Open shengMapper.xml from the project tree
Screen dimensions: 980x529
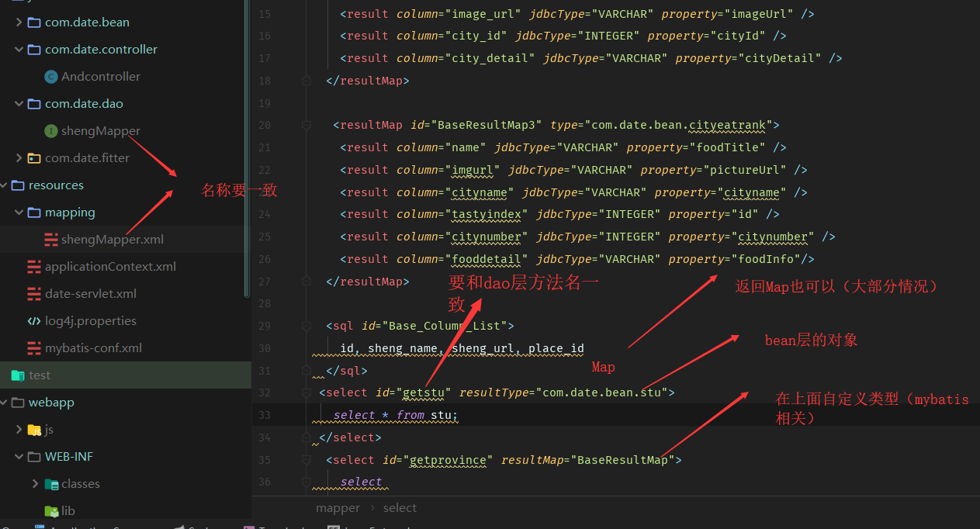[113, 240]
